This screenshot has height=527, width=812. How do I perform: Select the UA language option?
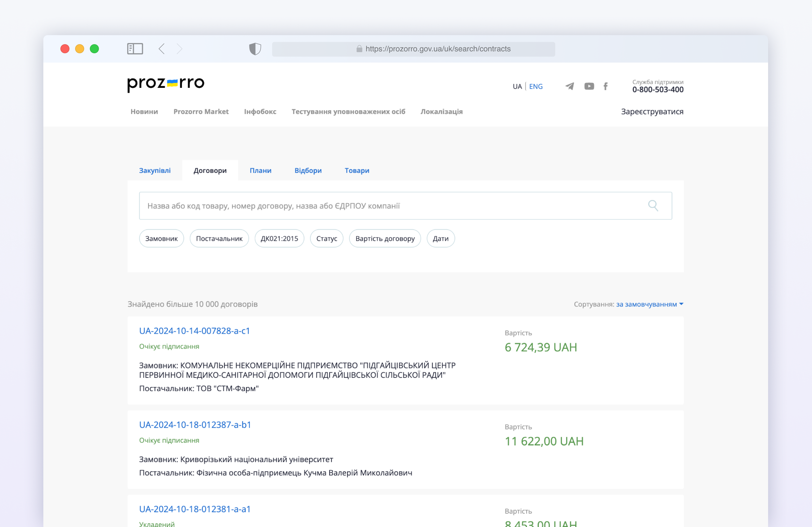(x=517, y=86)
